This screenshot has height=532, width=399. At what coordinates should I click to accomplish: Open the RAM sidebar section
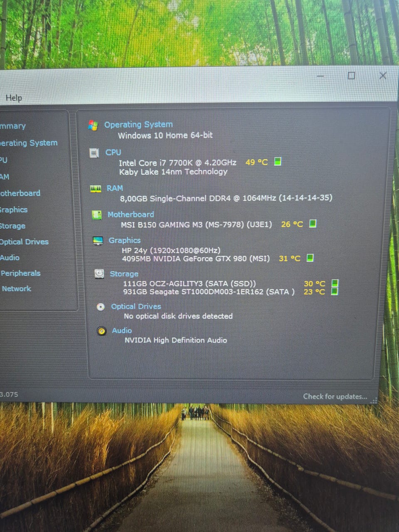click(5, 177)
